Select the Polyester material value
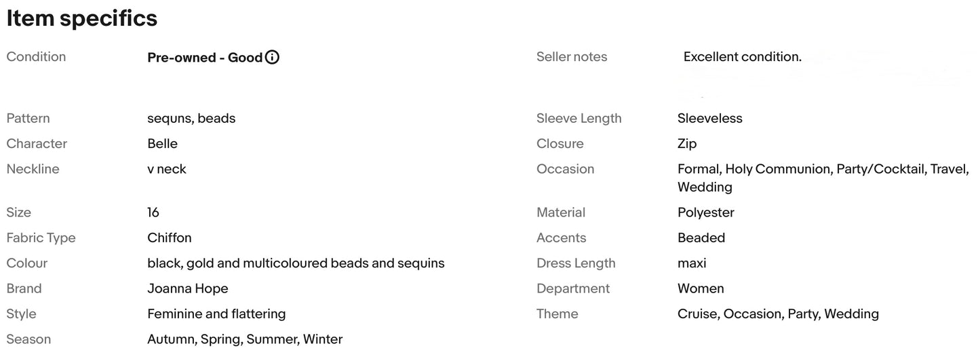Viewport: 980px width, 359px height. (x=706, y=212)
